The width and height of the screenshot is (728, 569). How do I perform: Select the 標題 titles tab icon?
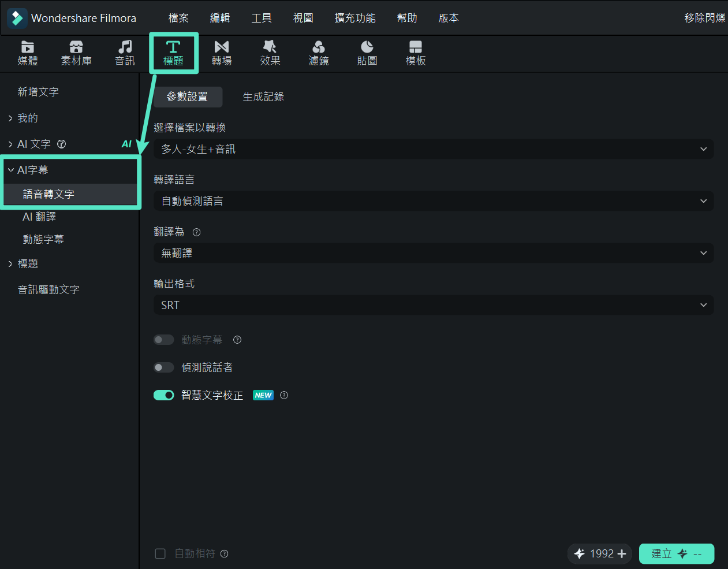click(173, 47)
